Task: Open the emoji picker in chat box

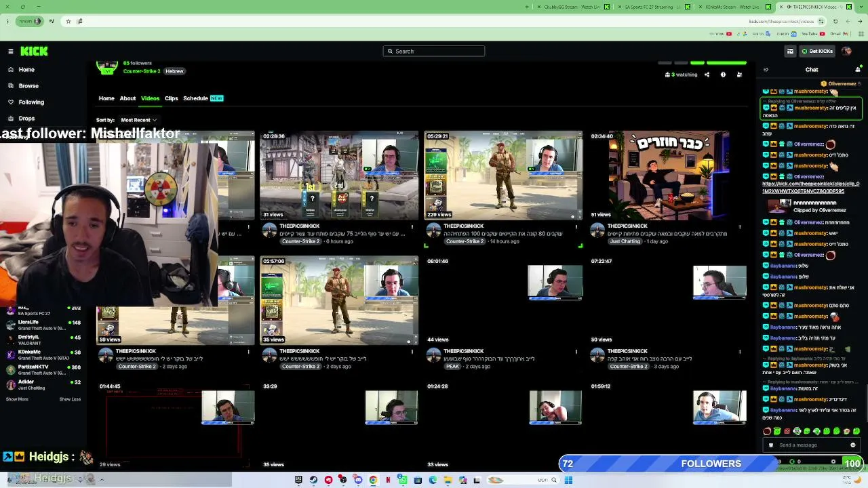Action: pos(852,445)
